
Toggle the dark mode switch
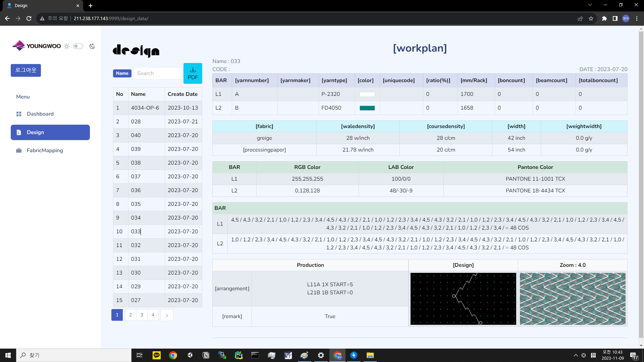(78, 46)
